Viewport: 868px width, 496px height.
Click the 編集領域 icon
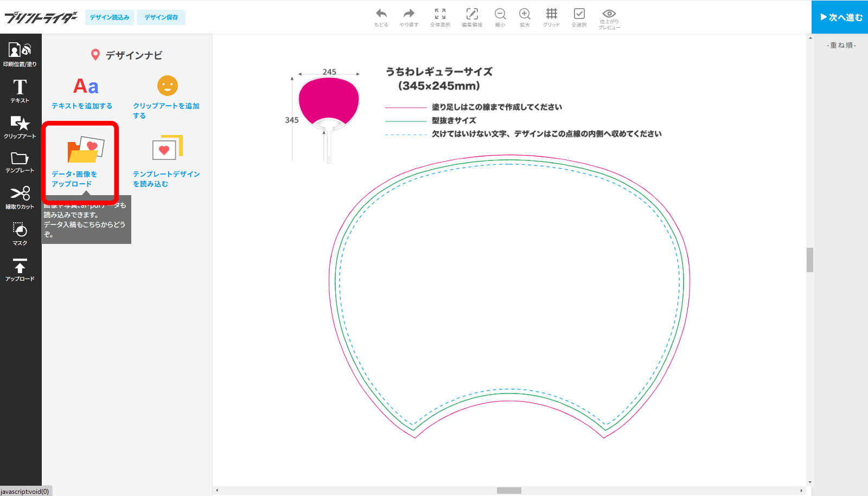[x=472, y=17]
